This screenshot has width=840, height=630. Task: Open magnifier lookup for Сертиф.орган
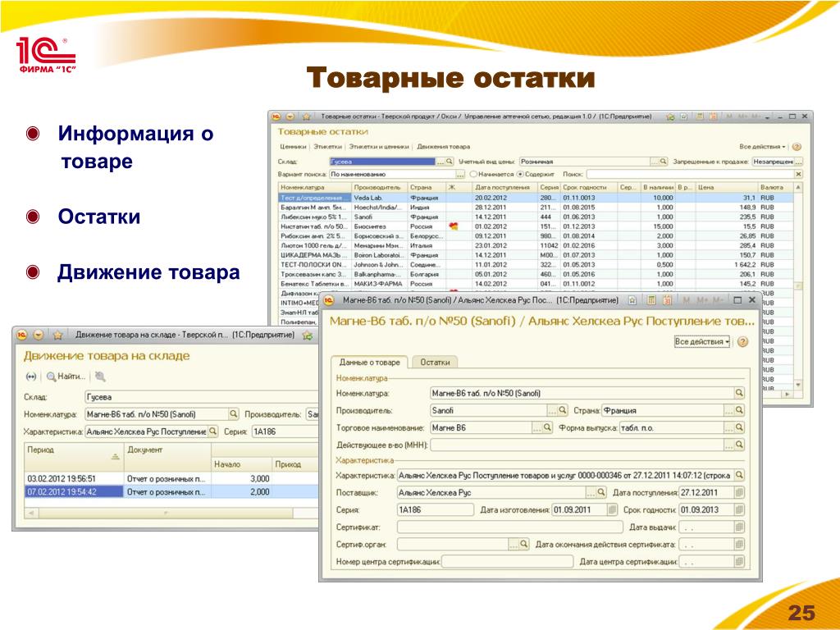click(x=524, y=545)
